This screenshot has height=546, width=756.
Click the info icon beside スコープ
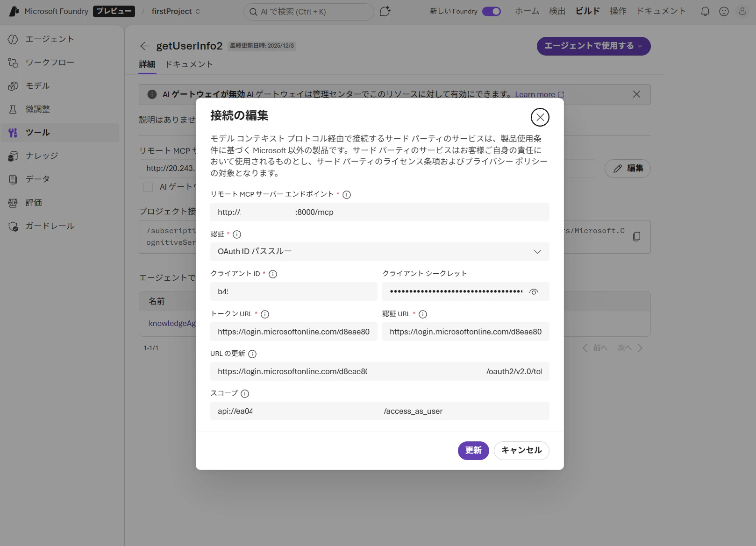245,394
